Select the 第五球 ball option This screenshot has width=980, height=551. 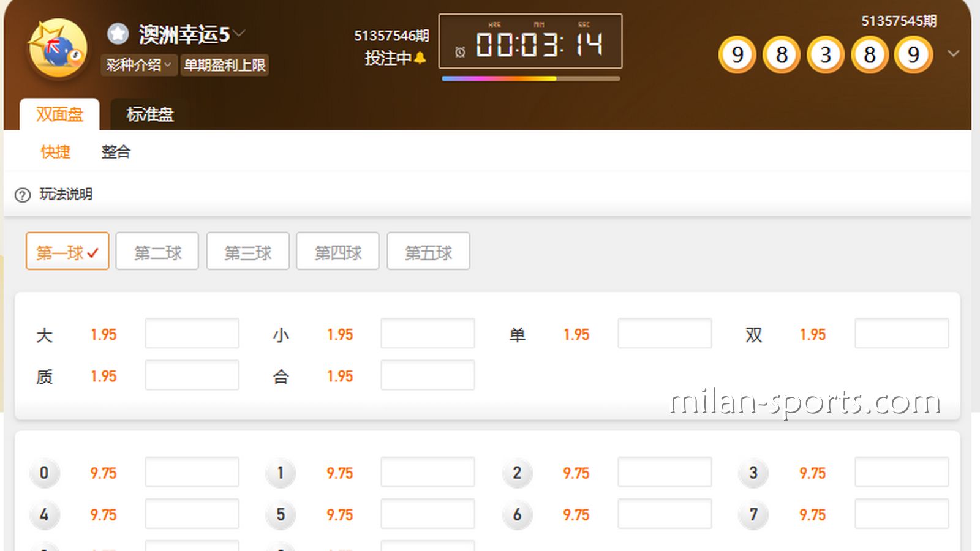tap(428, 251)
